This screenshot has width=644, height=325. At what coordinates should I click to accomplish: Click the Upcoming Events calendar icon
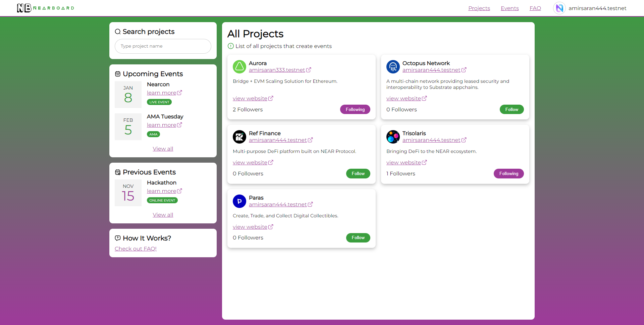tap(118, 74)
